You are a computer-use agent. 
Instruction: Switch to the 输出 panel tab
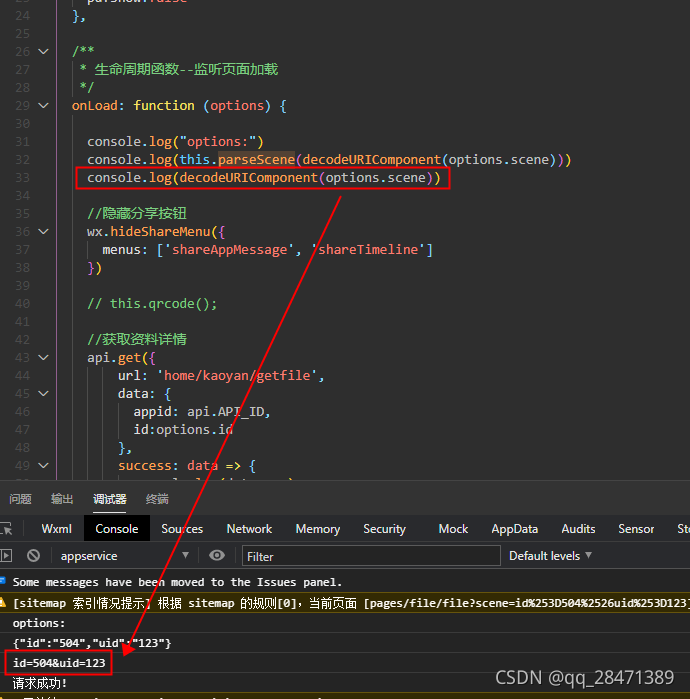(62, 499)
